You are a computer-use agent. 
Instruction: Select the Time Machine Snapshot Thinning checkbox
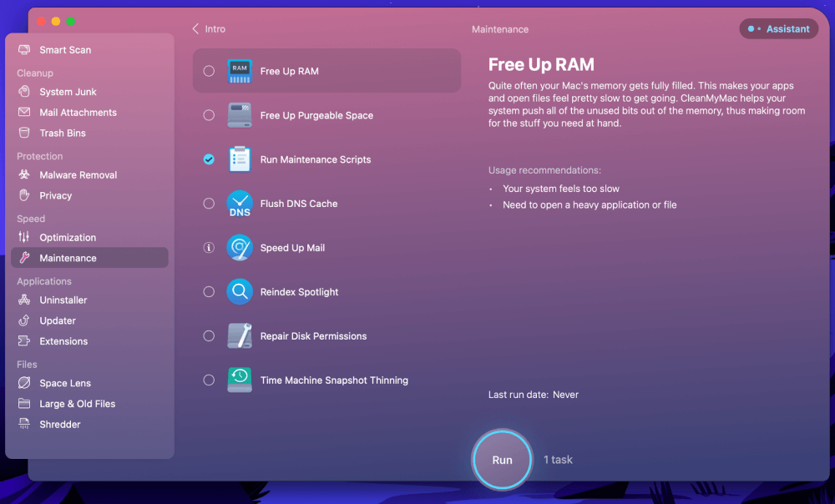(x=209, y=381)
